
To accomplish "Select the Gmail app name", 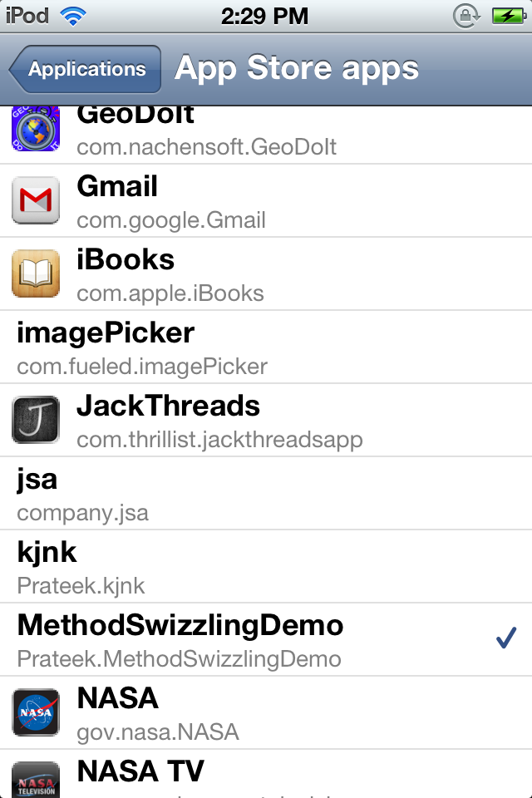I will (x=117, y=186).
